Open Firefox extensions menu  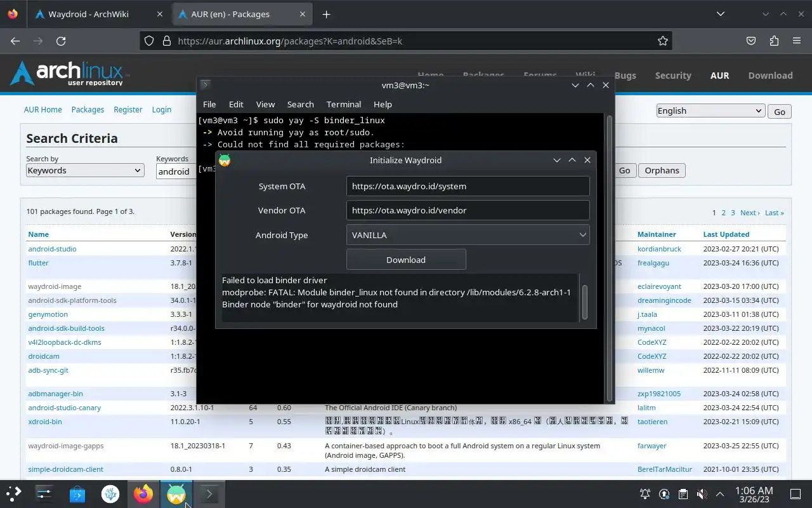[x=774, y=41]
